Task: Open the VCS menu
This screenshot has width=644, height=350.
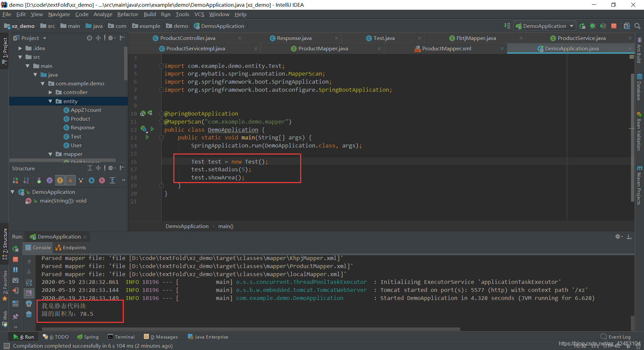Action: pos(199,14)
